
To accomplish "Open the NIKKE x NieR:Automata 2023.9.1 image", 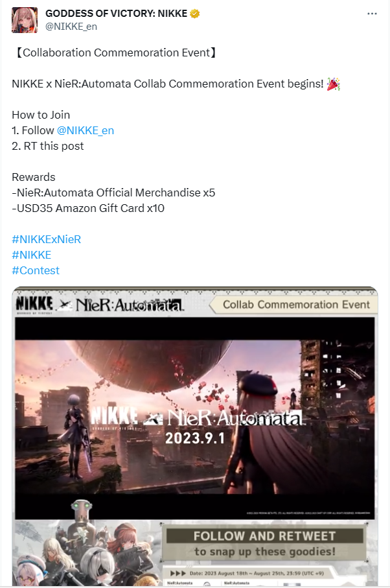I will (195, 418).
